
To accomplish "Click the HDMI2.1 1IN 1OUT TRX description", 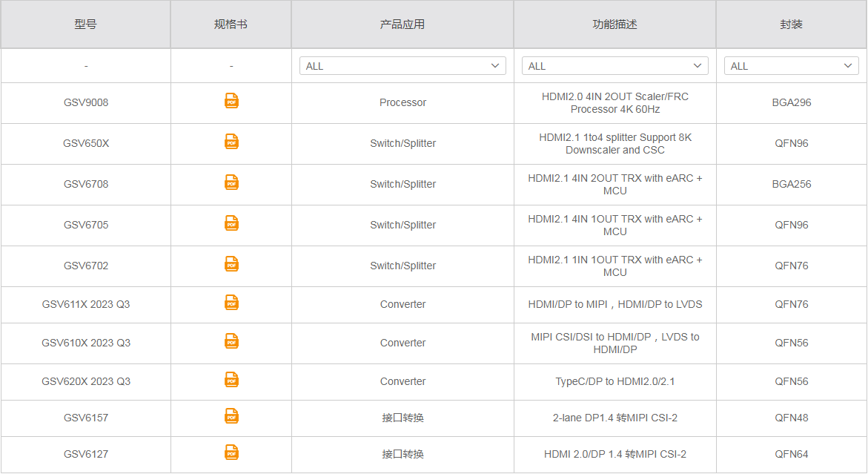I will (615, 266).
